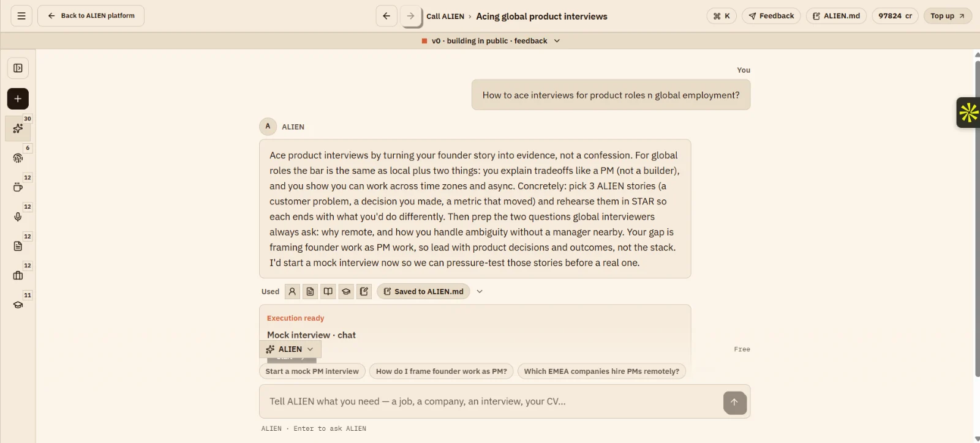Choose How do I frame founder work suggestion
The width and height of the screenshot is (980, 443).
442,371
